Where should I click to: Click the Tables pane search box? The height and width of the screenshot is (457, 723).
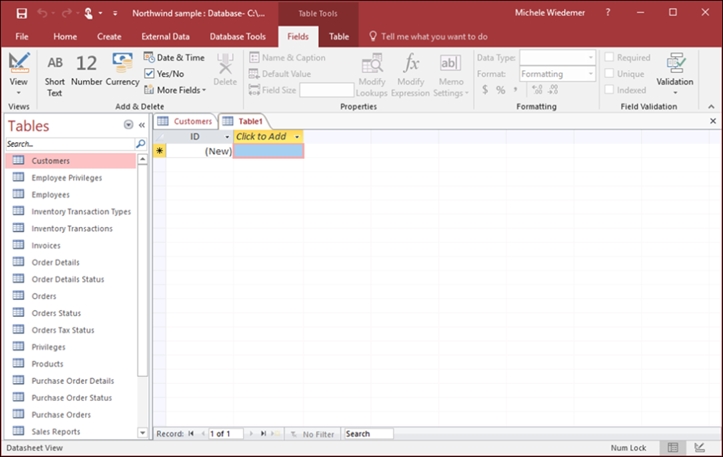coord(70,144)
